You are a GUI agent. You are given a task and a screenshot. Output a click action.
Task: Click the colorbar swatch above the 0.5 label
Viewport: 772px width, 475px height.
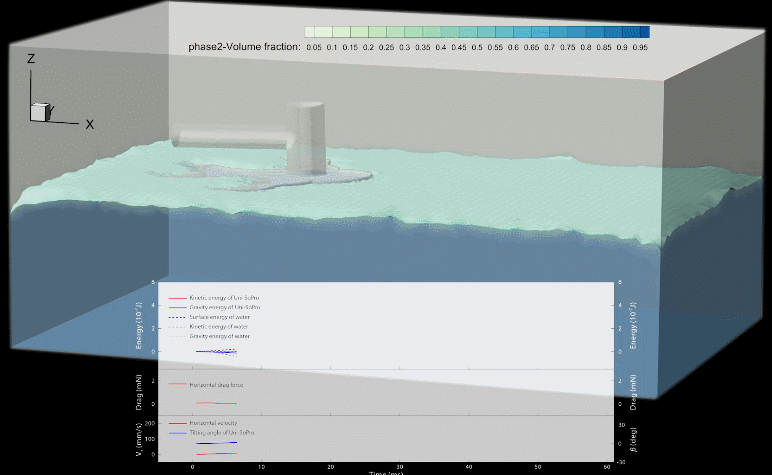point(477,32)
